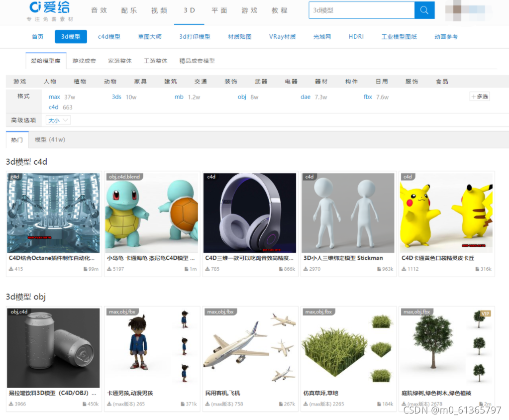Open c4d模型 sub navigation link
This screenshot has width=509, height=420.
click(109, 37)
